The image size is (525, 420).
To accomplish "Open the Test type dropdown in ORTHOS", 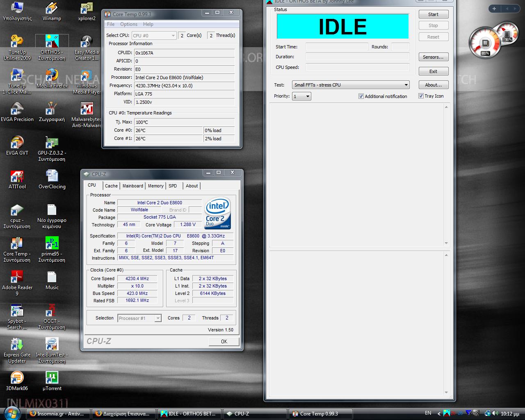I will [351, 85].
